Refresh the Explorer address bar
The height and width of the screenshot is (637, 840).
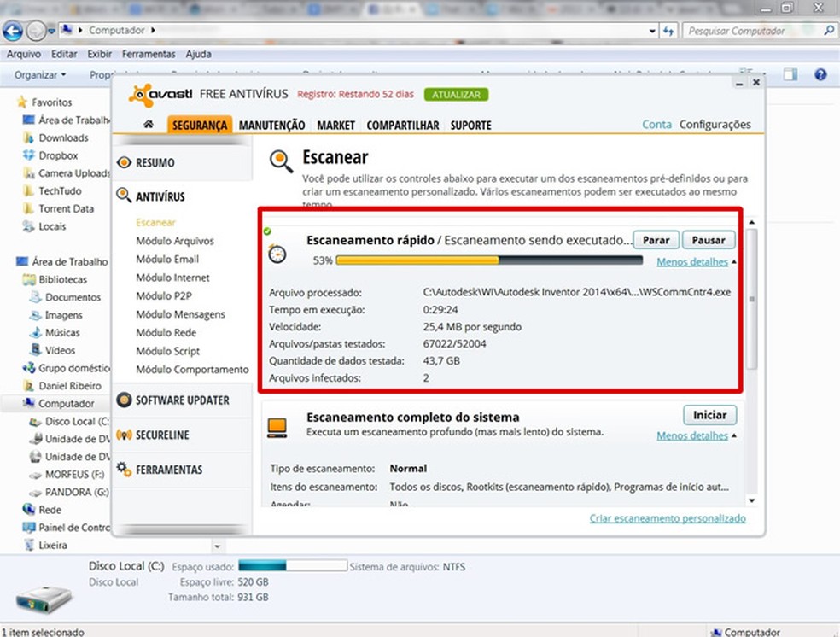[x=668, y=31]
